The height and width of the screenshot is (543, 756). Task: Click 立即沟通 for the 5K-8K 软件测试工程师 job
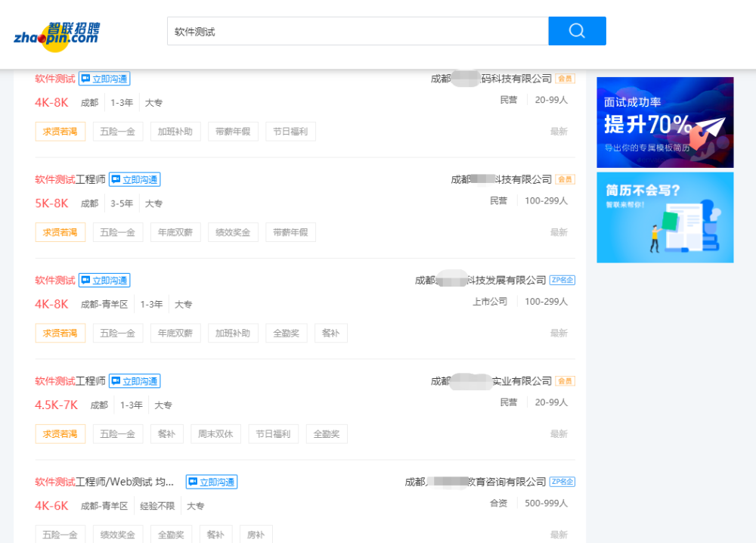click(x=135, y=179)
